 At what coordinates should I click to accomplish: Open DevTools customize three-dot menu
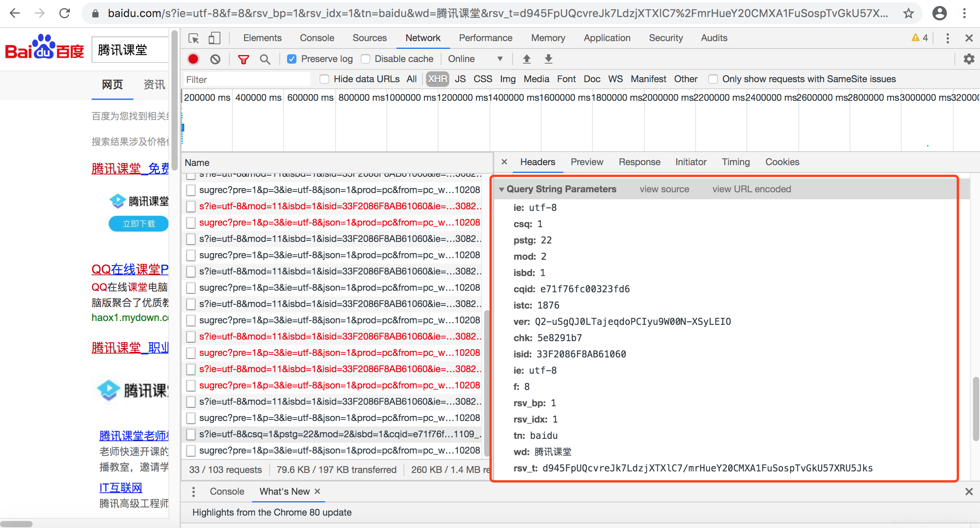[x=947, y=38]
